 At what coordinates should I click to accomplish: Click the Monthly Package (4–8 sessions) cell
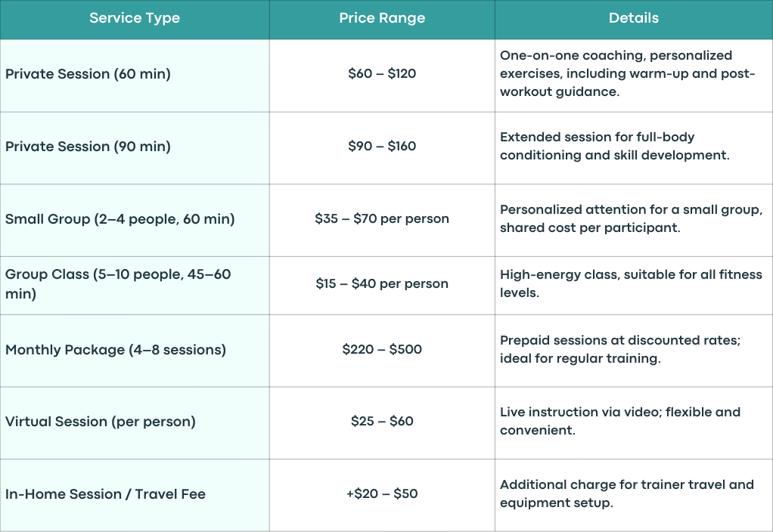[x=135, y=351]
